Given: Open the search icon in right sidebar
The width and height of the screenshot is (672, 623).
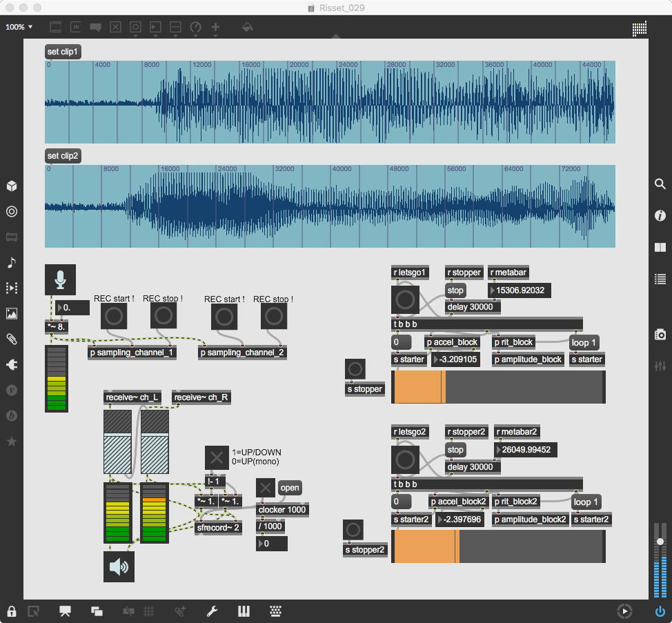Looking at the screenshot, I should coord(660,184).
